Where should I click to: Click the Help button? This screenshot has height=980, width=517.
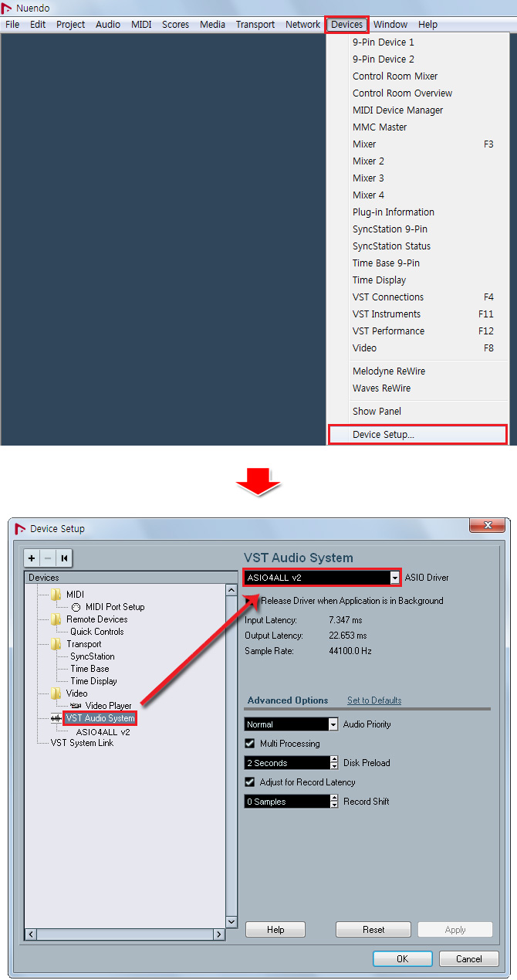(x=275, y=930)
